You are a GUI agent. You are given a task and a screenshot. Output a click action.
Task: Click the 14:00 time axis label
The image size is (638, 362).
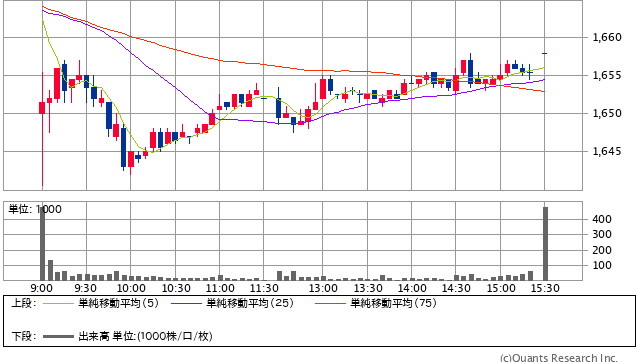coord(411,288)
